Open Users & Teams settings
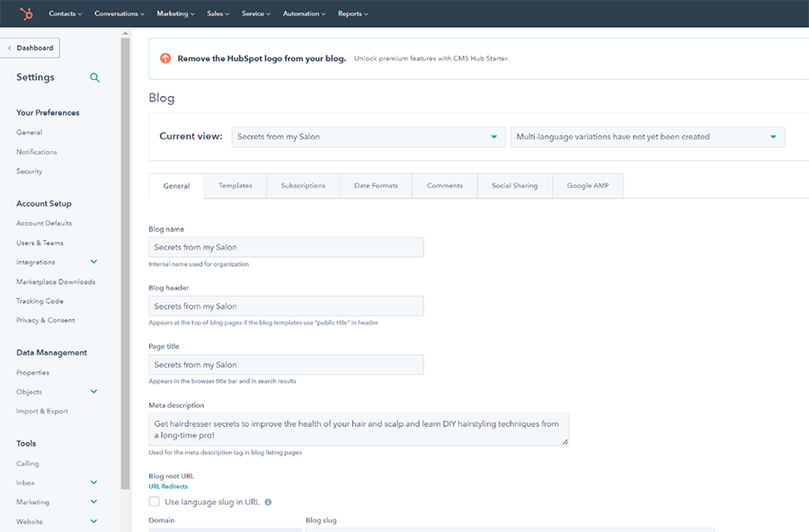 click(x=40, y=243)
